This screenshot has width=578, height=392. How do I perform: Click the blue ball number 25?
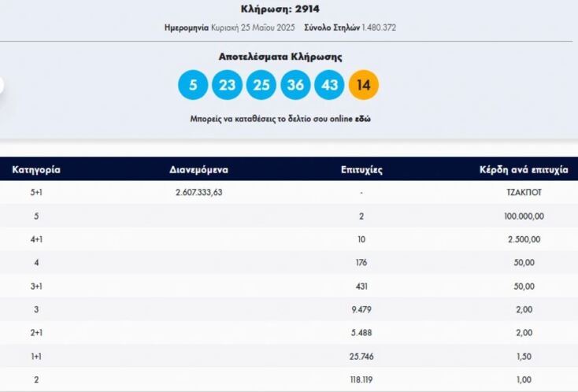tap(261, 85)
